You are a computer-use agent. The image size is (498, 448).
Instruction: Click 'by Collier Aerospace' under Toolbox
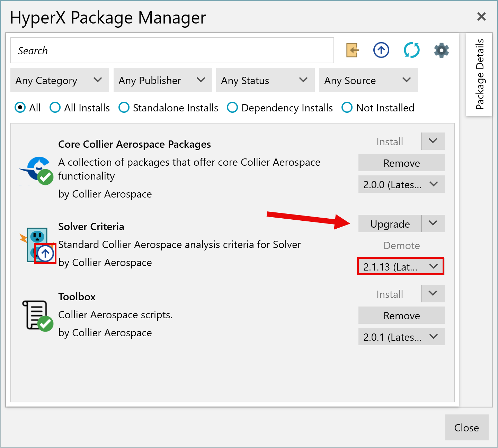click(105, 333)
